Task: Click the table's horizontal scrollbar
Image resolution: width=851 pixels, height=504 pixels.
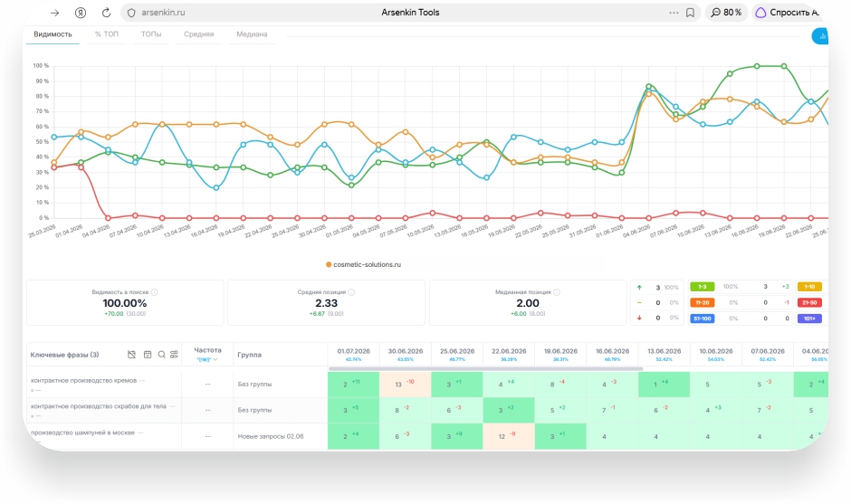Action: point(486,369)
